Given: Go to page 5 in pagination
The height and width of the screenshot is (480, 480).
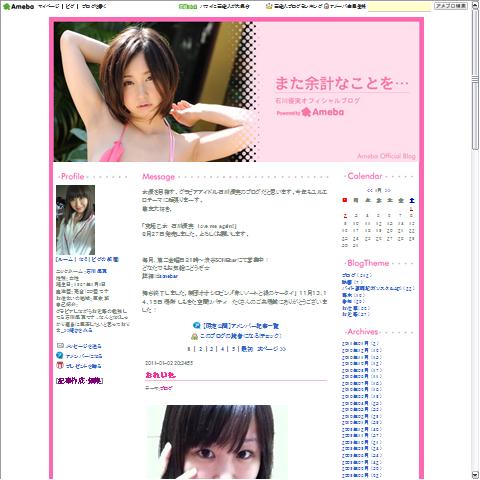Looking at the screenshot, I should [233, 349].
